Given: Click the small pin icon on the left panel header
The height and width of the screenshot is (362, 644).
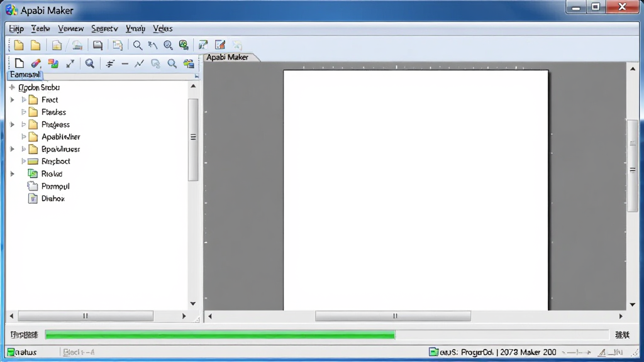Looking at the screenshot, I should coord(197,76).
